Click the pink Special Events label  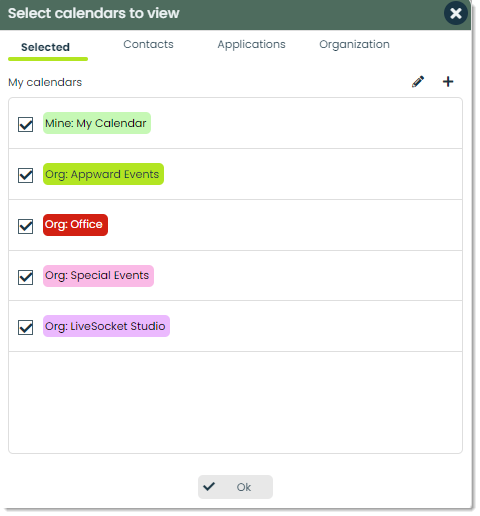(x=98, y=276)
